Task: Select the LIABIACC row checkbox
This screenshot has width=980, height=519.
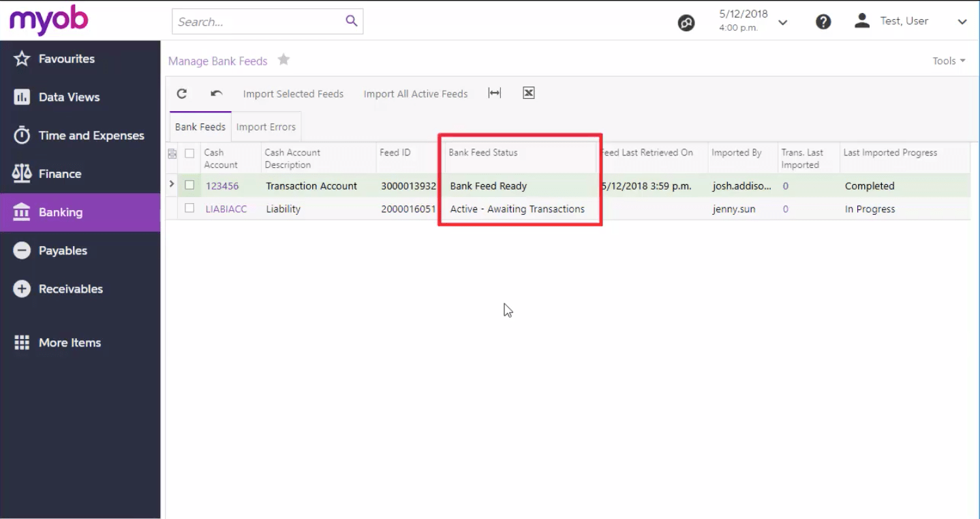Action: tap(189, 209)
